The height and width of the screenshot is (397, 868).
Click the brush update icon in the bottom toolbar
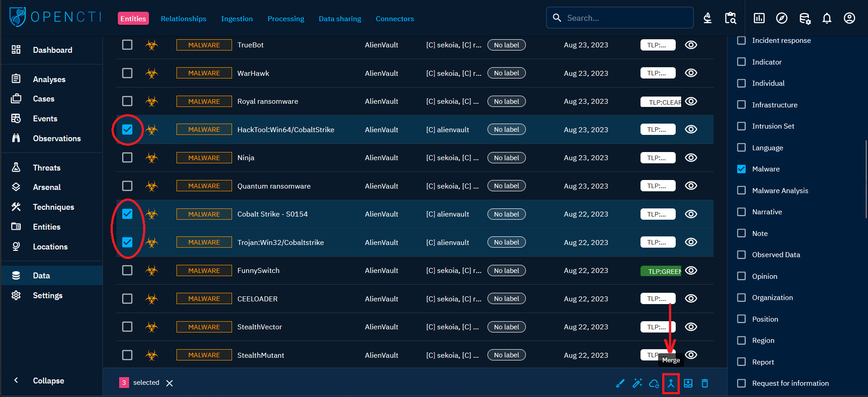click(x=620, y=383)
